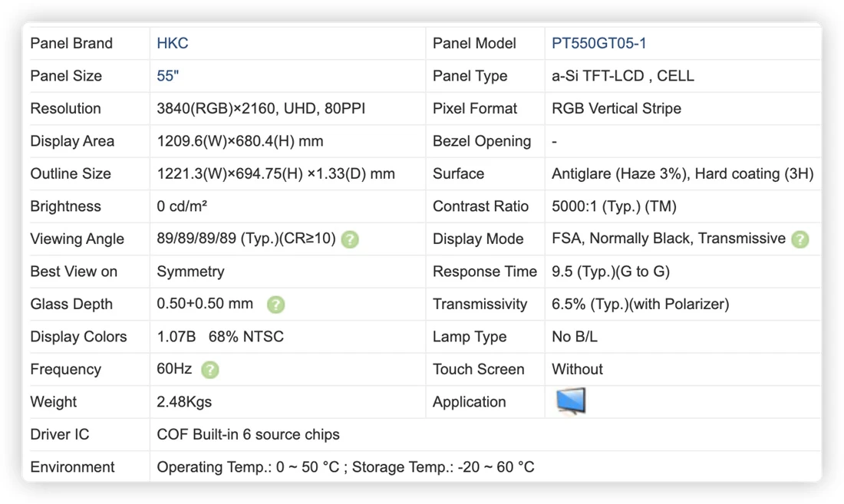
Task: Select the text "COF Built-in 6 source chips"
Action: pos(248,435)
